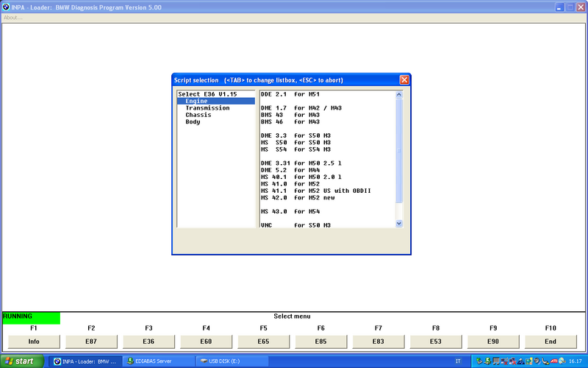
Task: Click the ATI tray icon
Action: 554,361
